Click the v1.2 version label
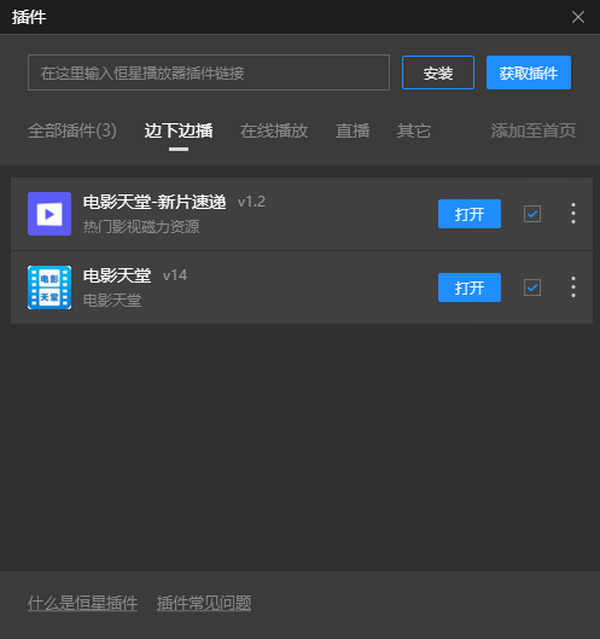The width and height of the screenshot is (600, 639). click(251, 202)
